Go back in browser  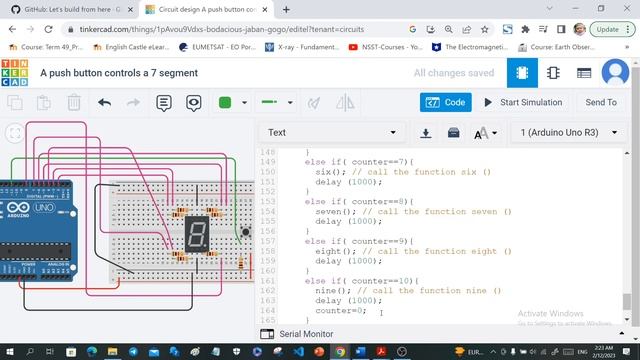click(12, 29)
